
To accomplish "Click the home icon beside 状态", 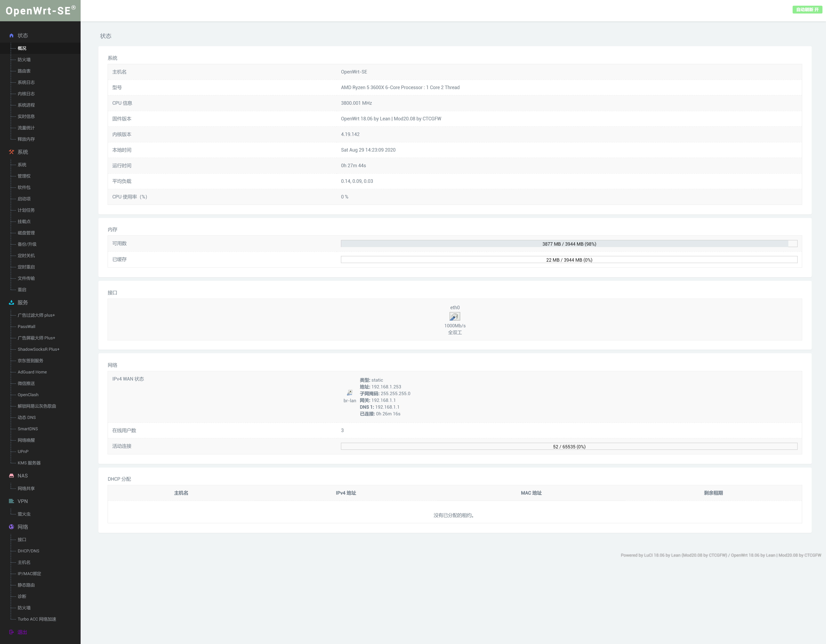I will pyautogui.click(x=11, y=36).
